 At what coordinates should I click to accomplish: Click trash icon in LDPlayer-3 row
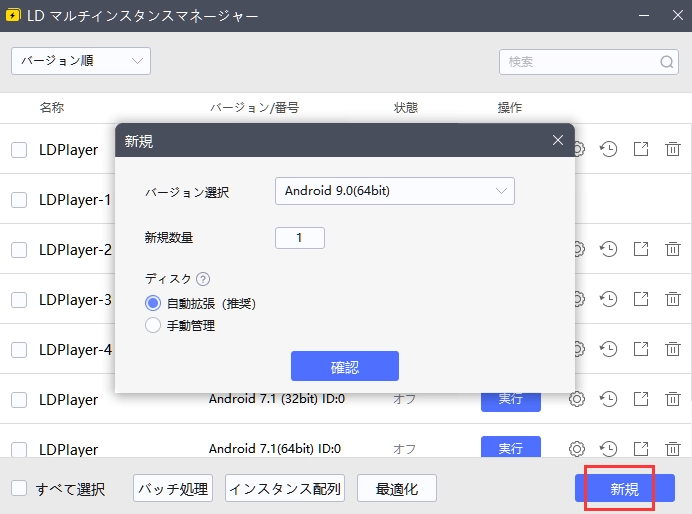tap(673, 299)
